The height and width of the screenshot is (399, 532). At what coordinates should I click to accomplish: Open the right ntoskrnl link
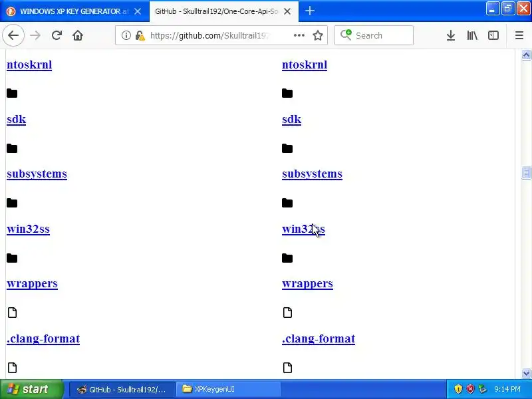point(305,65)
